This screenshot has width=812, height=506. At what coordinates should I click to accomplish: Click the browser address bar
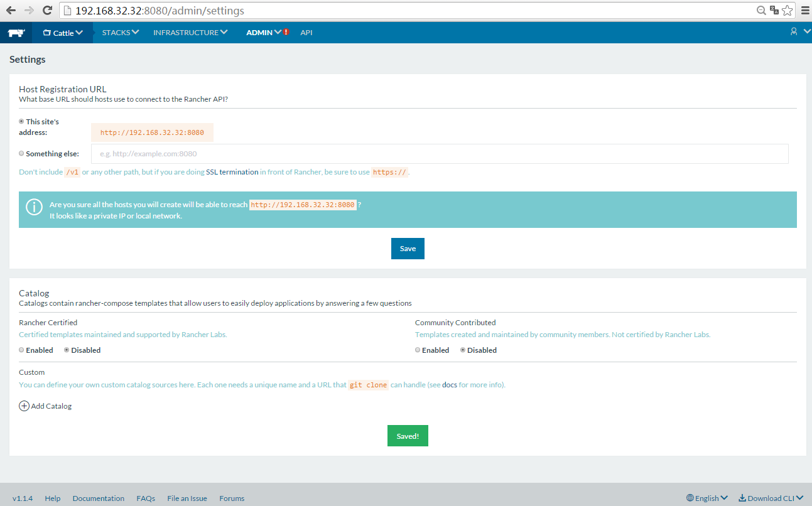coord(408,10)
